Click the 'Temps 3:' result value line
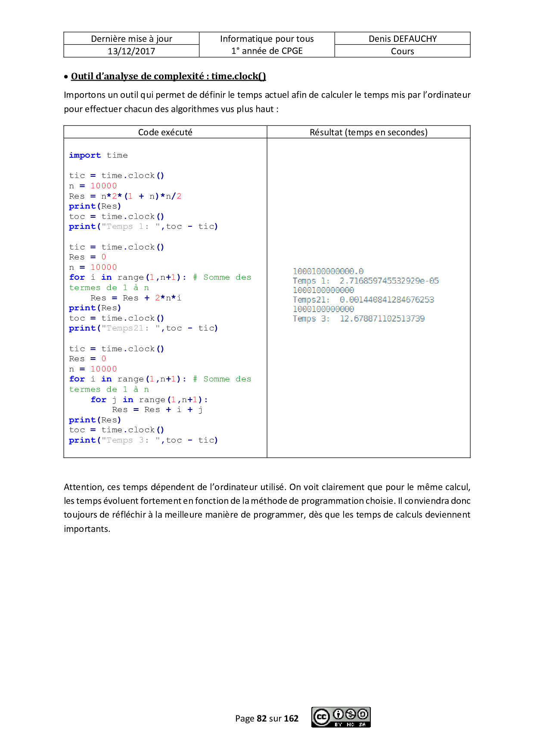The height and width of the screenshot is (756, 534). pyautogui.click(x=358, y=319)
